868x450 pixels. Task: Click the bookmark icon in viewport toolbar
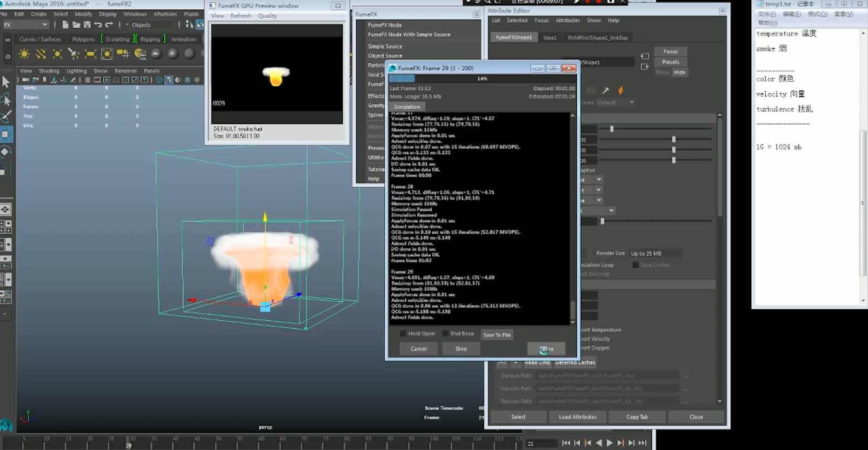click(x=44, y=80)
